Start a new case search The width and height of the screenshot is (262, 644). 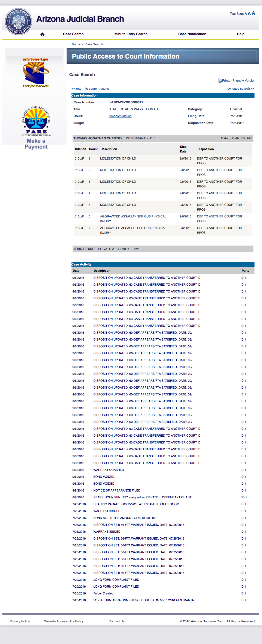(x=240, y=89)
